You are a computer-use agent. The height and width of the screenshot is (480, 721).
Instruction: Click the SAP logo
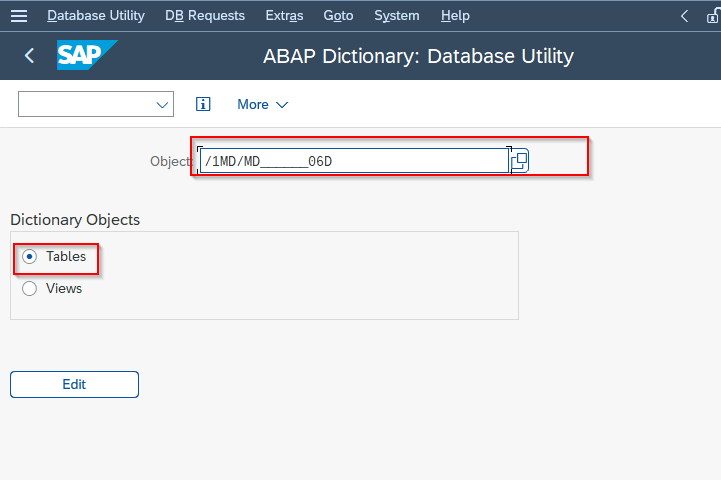(x=87, y=55)
